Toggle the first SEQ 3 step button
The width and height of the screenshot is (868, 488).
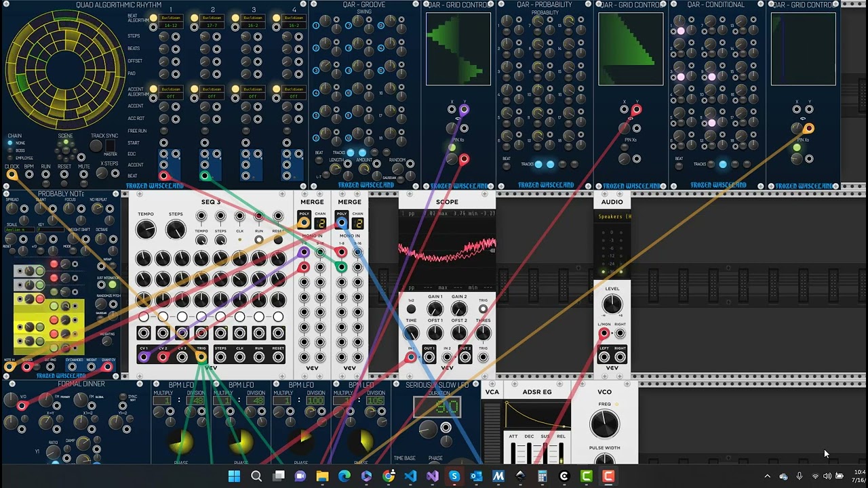[144, 317]
